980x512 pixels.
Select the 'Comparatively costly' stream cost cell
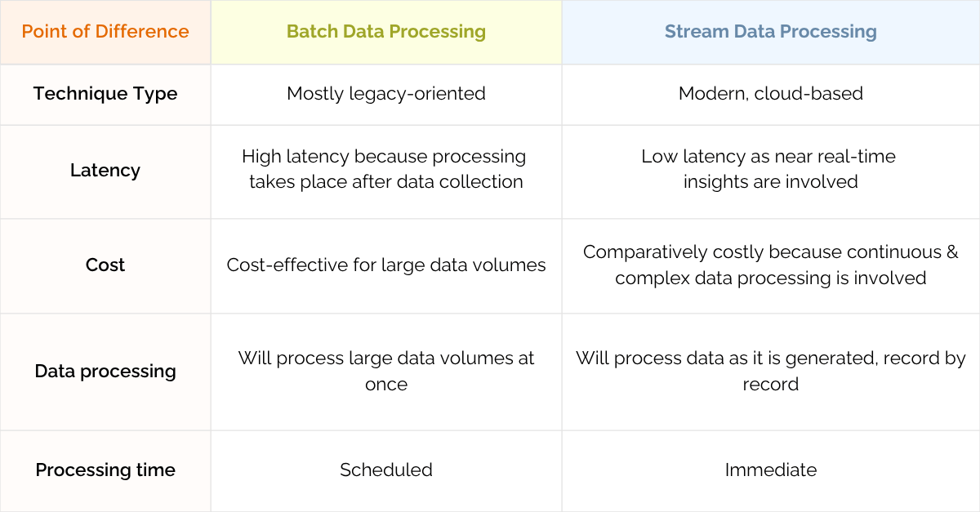click(x=771, y=265)
